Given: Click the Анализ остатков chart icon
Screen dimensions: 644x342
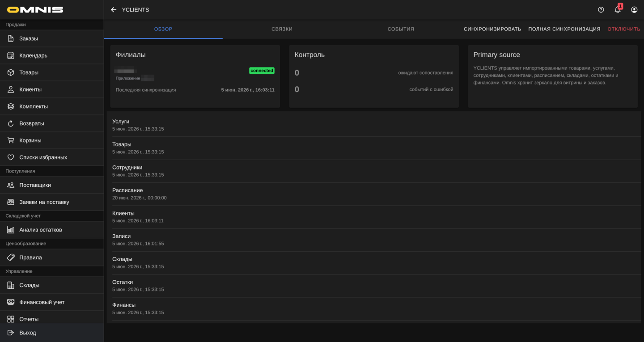Looking at the screenshot, I should click(x=11, y=230).
